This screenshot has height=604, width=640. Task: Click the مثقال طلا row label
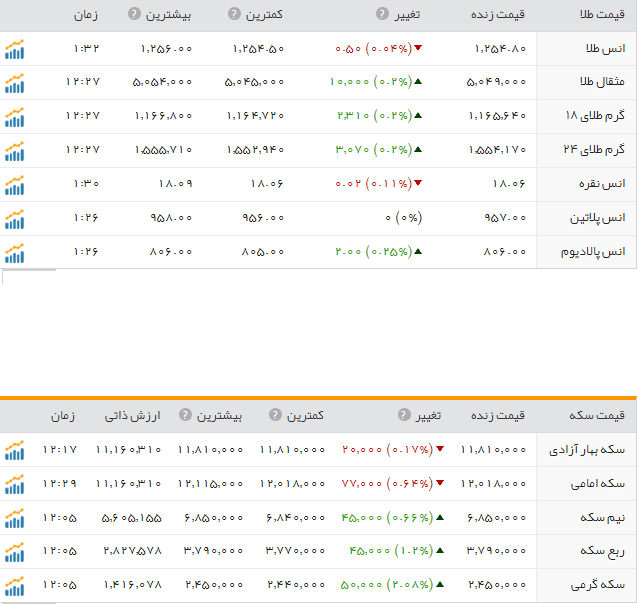tap(602, 82)
